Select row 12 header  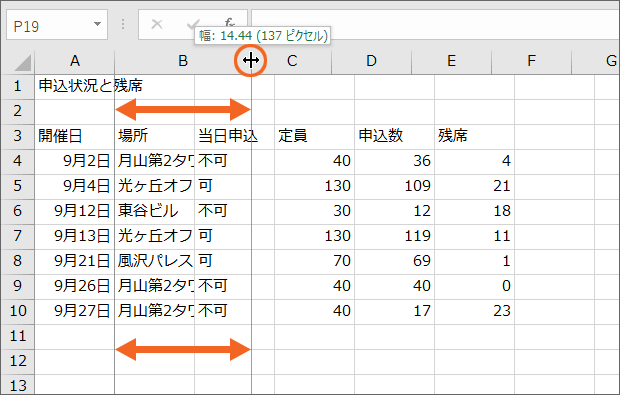17,361
